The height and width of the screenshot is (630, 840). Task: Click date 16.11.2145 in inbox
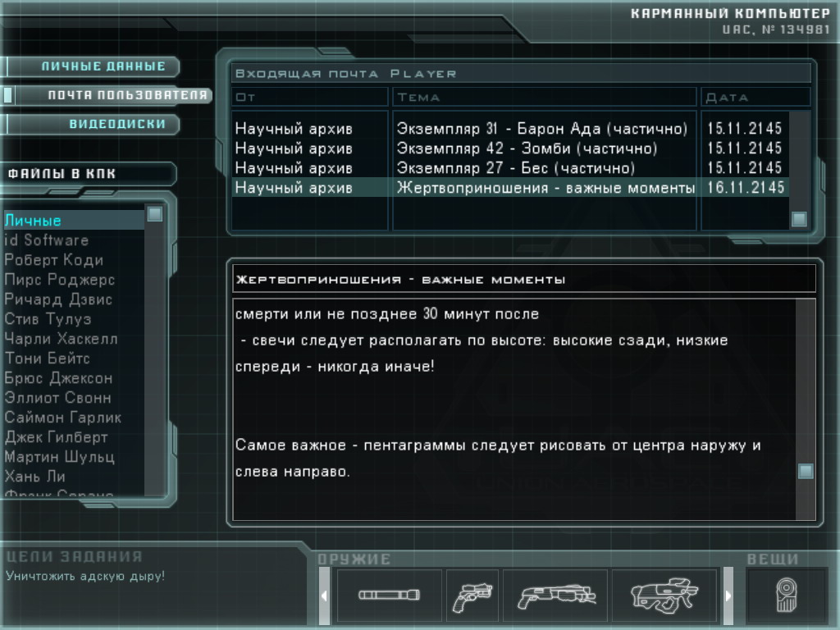[745, 188]
